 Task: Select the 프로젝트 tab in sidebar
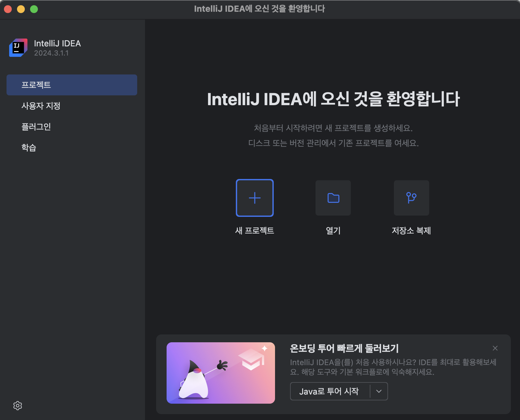tap(72, 85)
